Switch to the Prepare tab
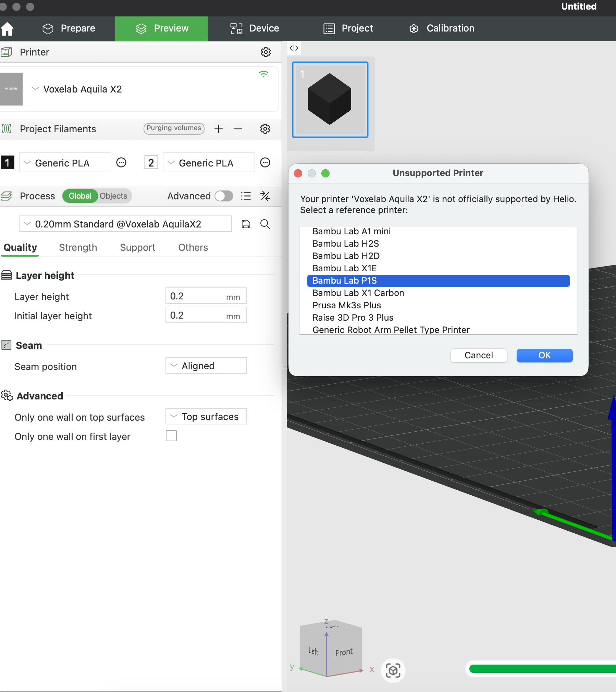Screen dimensions: 616x692 [x=69, y=28]
